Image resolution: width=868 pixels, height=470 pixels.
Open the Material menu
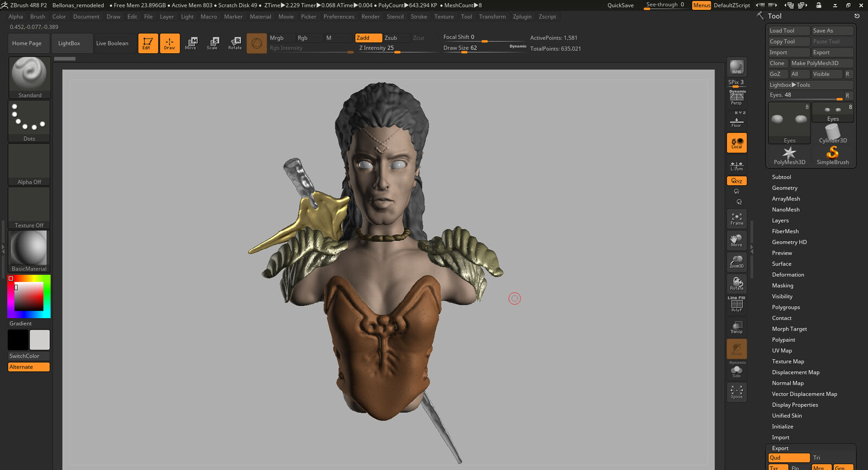coord(260,17)
